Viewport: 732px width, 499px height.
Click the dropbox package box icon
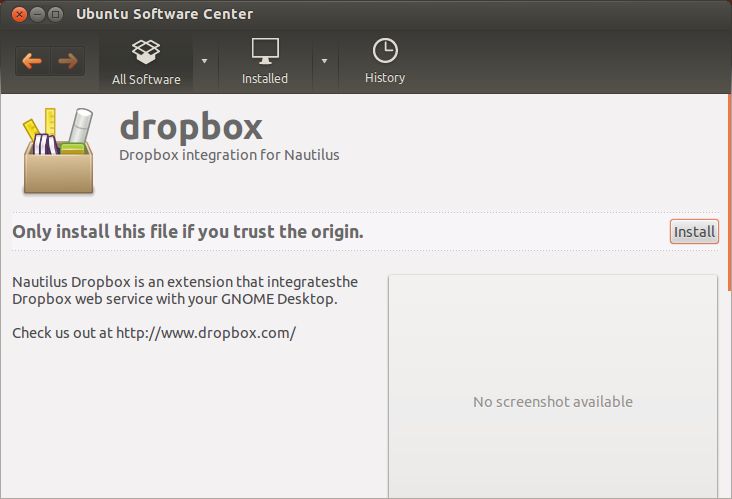pyautogui.click(x=58, y=151)
